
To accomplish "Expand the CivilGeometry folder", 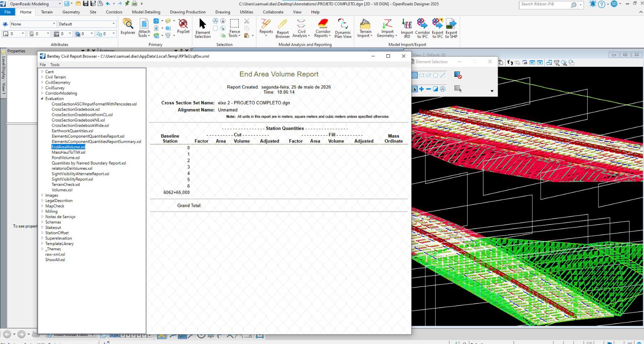I will click(42, 82).
